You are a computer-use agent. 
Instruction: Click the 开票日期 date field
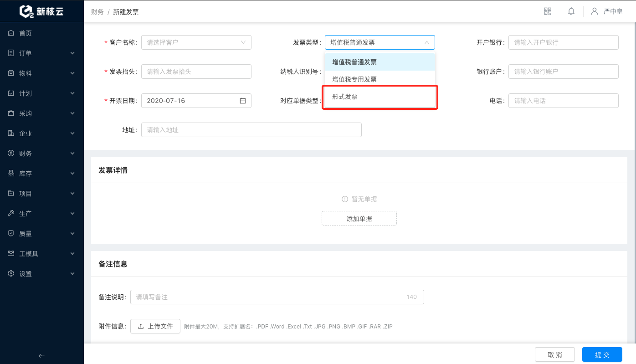(x=196, y=101)
